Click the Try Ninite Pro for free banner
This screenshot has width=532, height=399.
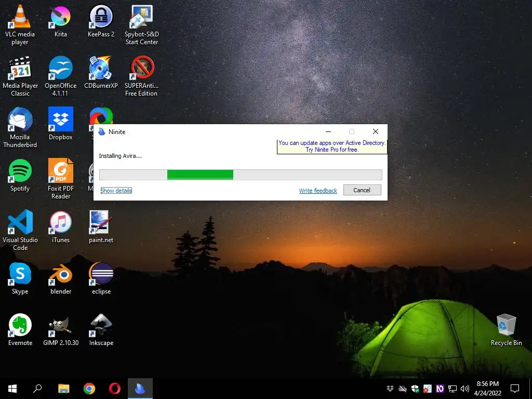332,146
